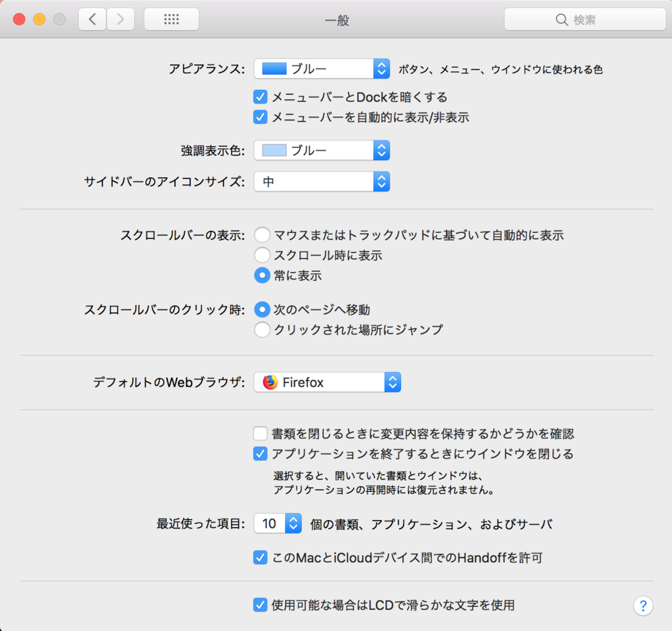Click the ボタン、メニュー、ウインドウに使われる色 description

501,70
